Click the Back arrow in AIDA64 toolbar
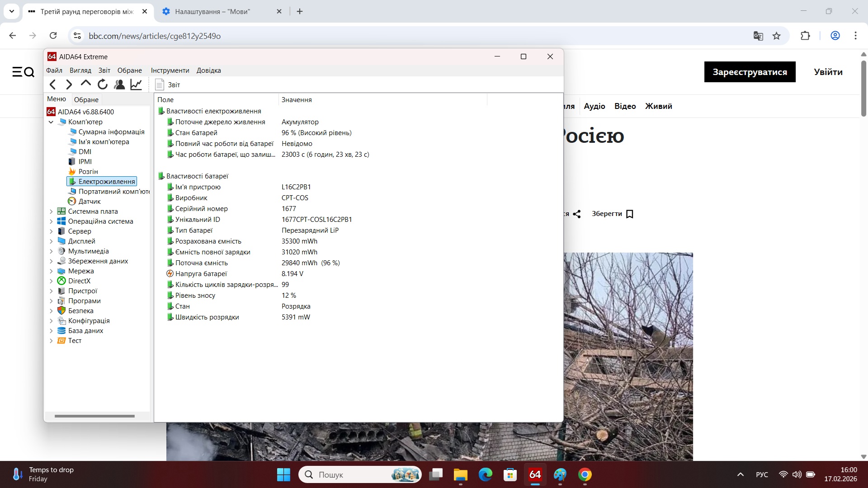Screen dimensions: 868x488 coord(52,84)
